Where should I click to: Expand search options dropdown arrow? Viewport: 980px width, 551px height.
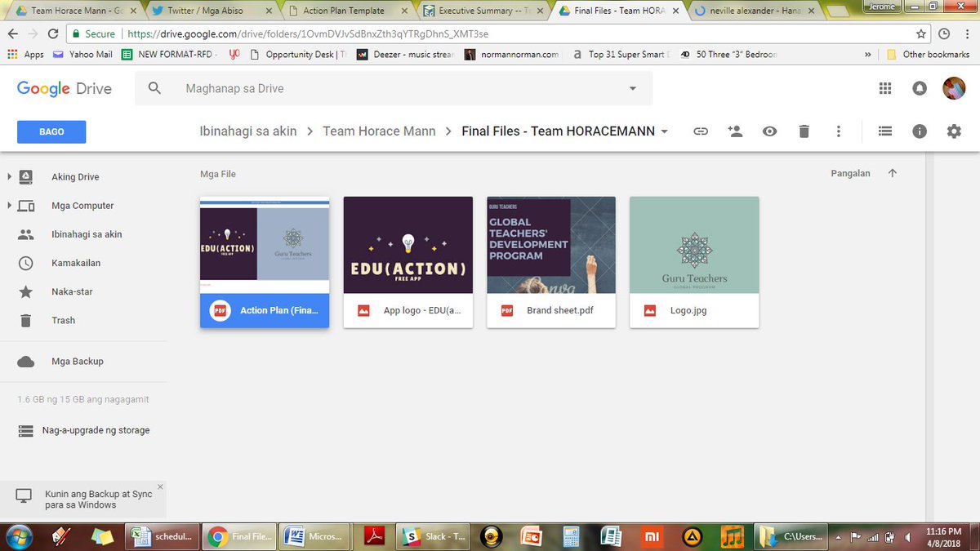click(x=633, y=88)
